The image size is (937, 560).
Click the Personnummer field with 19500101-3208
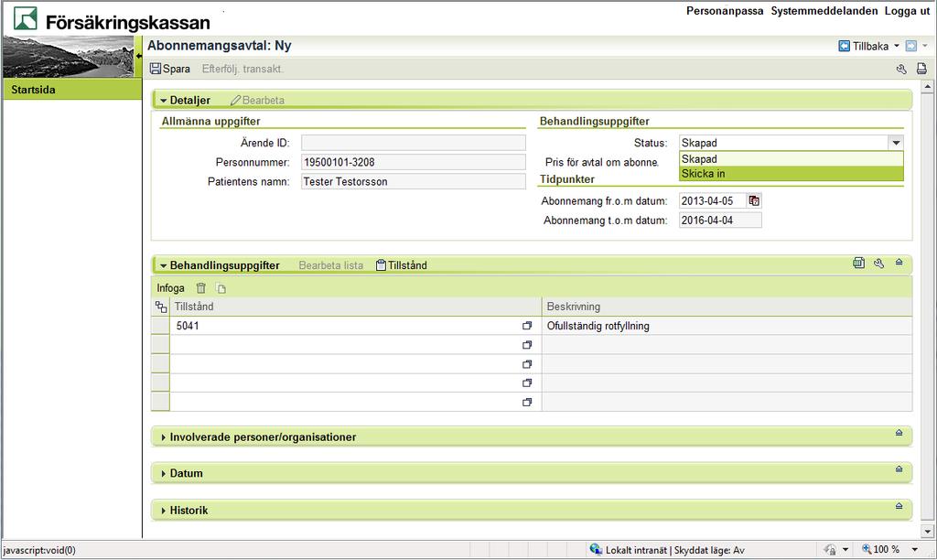(x=414, y=162)
